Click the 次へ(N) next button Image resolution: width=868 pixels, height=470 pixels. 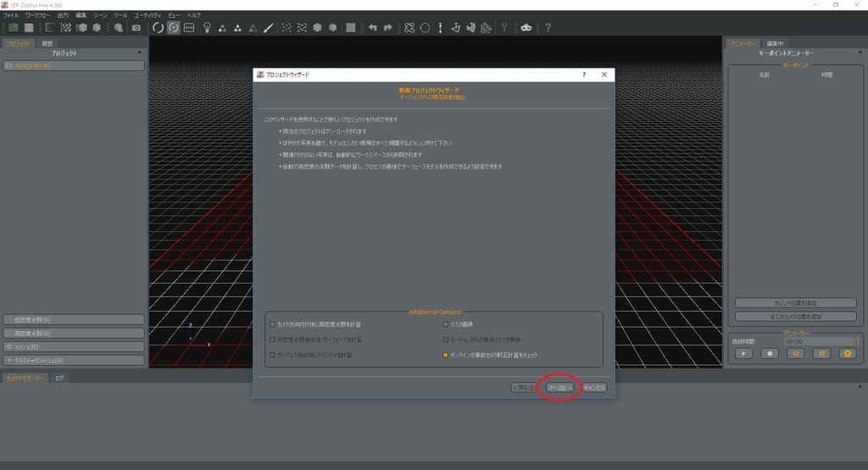click(x=559, y=388)
